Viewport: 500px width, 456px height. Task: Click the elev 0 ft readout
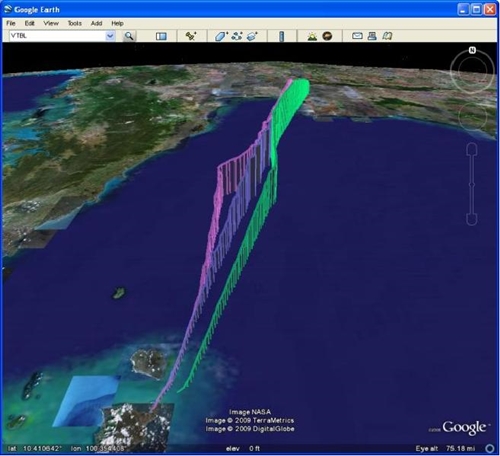click(x=243, y=449)
